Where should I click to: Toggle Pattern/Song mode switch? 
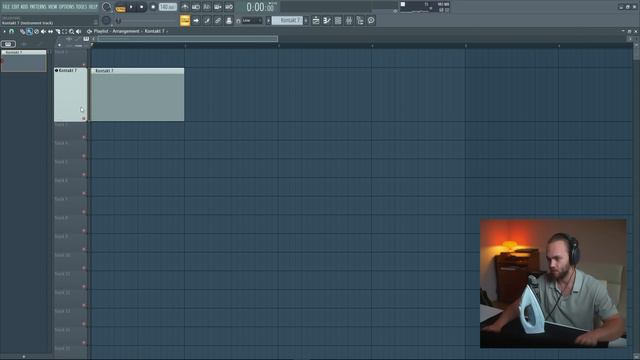click(x=120, y=7)
